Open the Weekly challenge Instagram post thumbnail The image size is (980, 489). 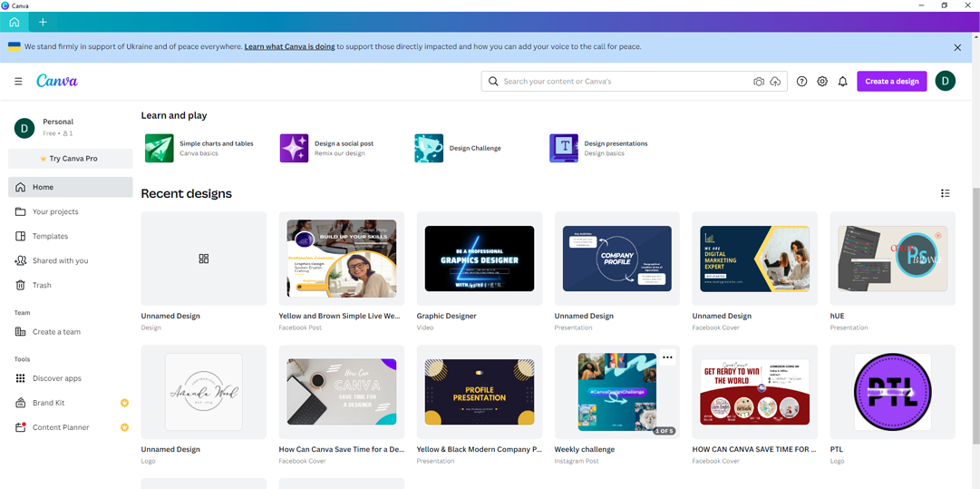(617, 392)
